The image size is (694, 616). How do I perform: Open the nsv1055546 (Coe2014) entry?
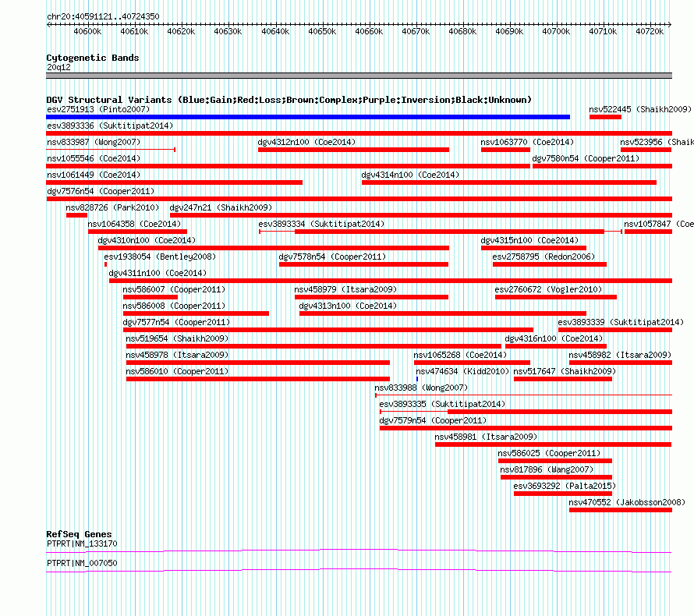(94, 158)
